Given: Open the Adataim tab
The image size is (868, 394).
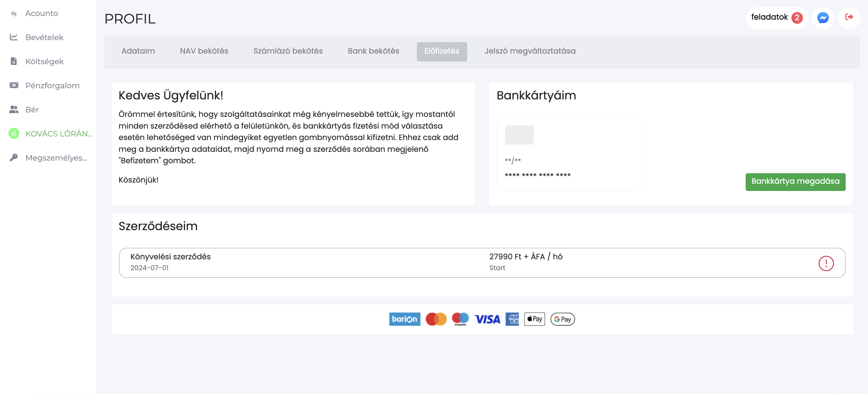Looking at the screenshot, I should pos(138,51).
